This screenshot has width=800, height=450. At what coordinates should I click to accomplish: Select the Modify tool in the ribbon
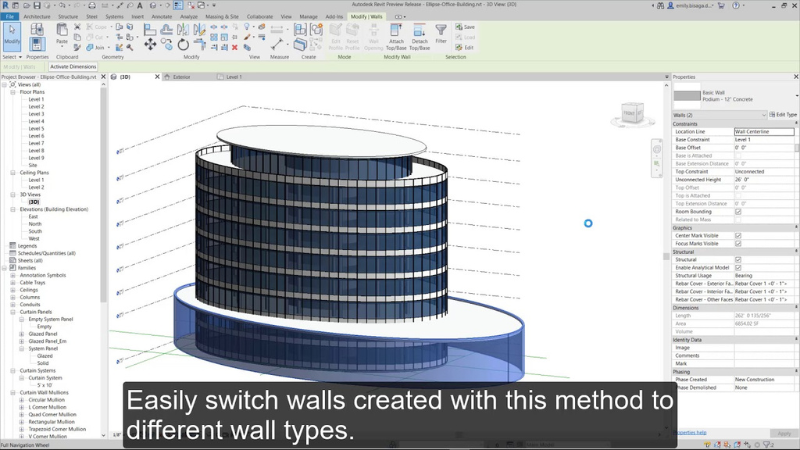12,36
